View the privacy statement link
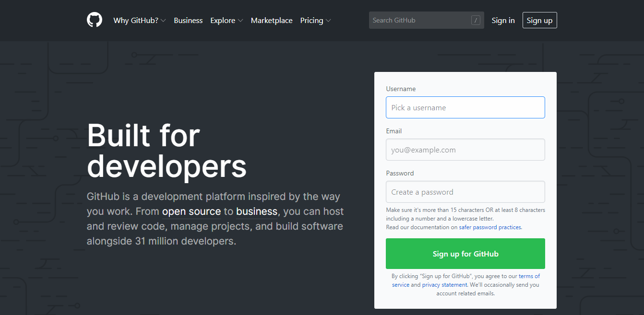Image resolution: width=644 pixels, height=315 pixels. pyautogui.click(x=444, y=285)
